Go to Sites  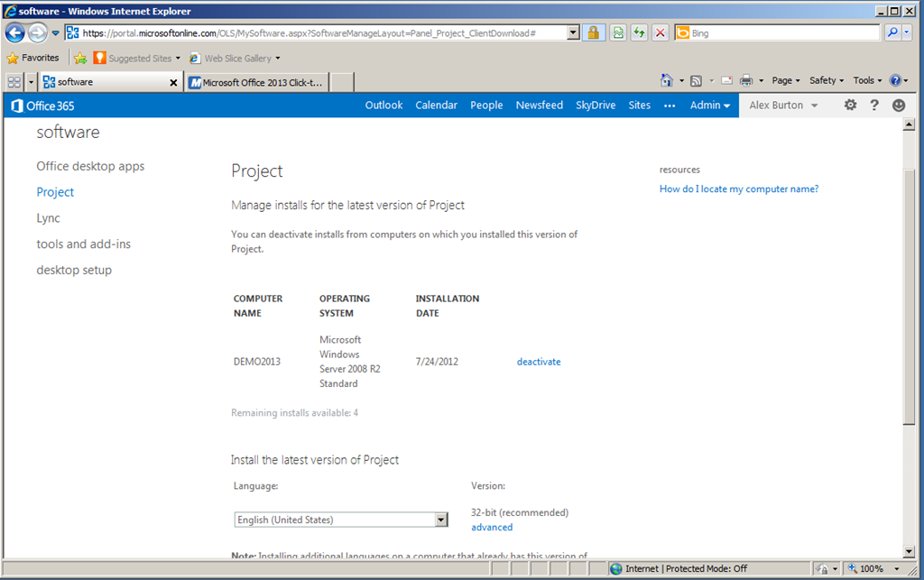(640, 106)
